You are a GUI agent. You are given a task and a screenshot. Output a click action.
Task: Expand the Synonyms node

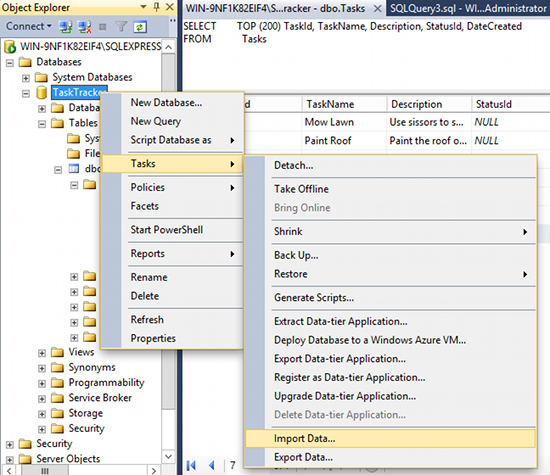pyautogui.click(x=42, y=368)
